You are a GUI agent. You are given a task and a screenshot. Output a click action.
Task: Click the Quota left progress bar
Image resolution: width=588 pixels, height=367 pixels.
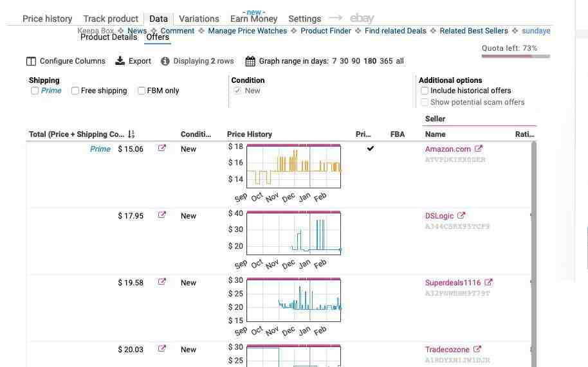(515, 56)
